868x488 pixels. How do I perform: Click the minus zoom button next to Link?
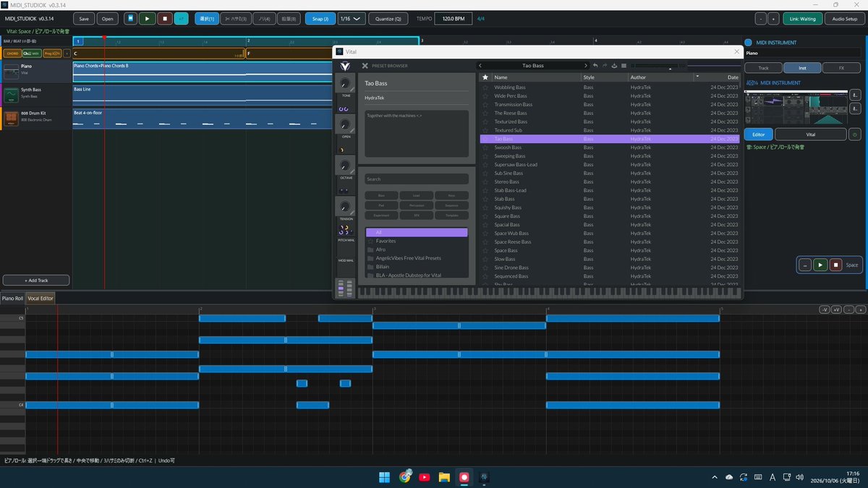click(x=761, y=19)
